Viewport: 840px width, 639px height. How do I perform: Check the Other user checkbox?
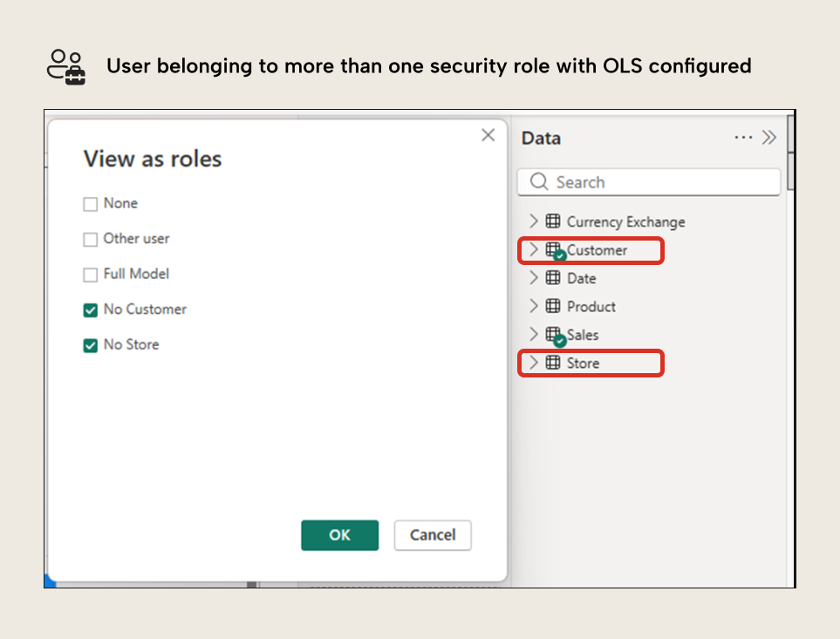point(91,239)
